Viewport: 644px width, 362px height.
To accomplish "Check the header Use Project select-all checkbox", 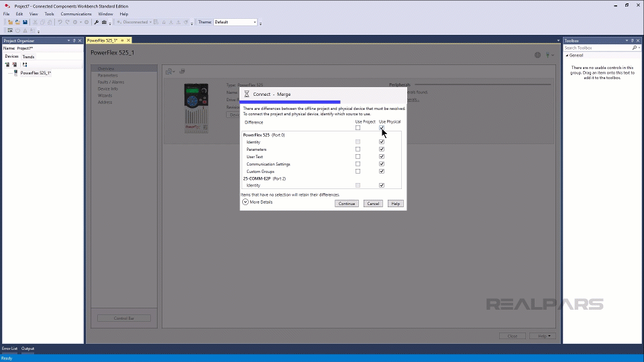I will click(x=358, y=128).
